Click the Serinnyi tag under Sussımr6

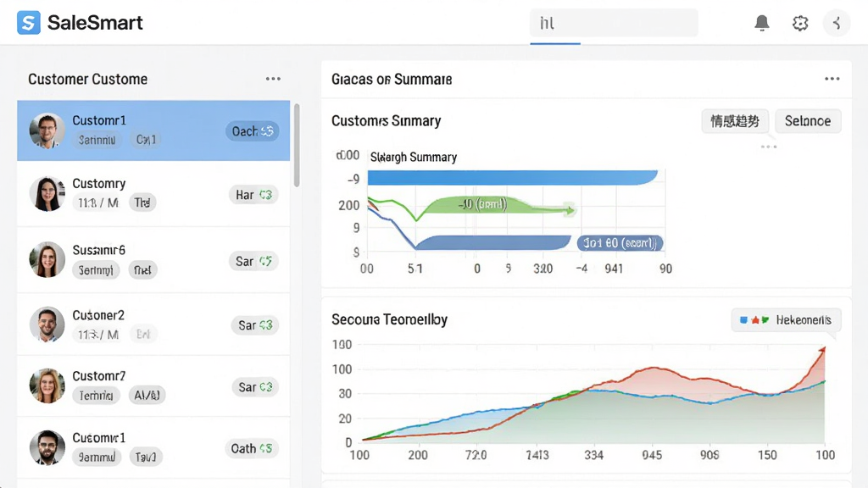[96, 270]
